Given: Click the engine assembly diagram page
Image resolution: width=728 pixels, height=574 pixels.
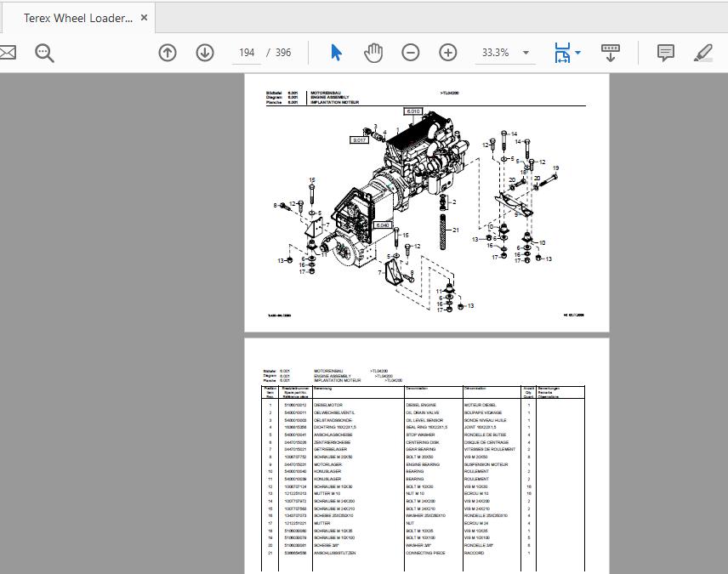Looking at the screenshot, I should [425, 202].
